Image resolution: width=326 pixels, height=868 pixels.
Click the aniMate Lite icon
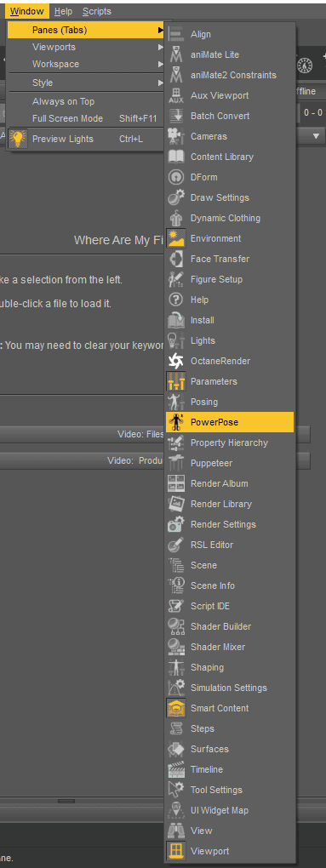pyautogui.click(x=176, y=54)
